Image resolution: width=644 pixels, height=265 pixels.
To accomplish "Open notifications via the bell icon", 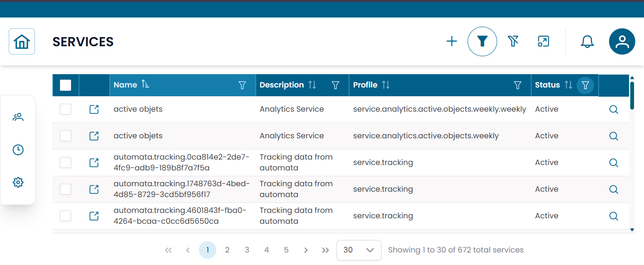I will point(587,41).
